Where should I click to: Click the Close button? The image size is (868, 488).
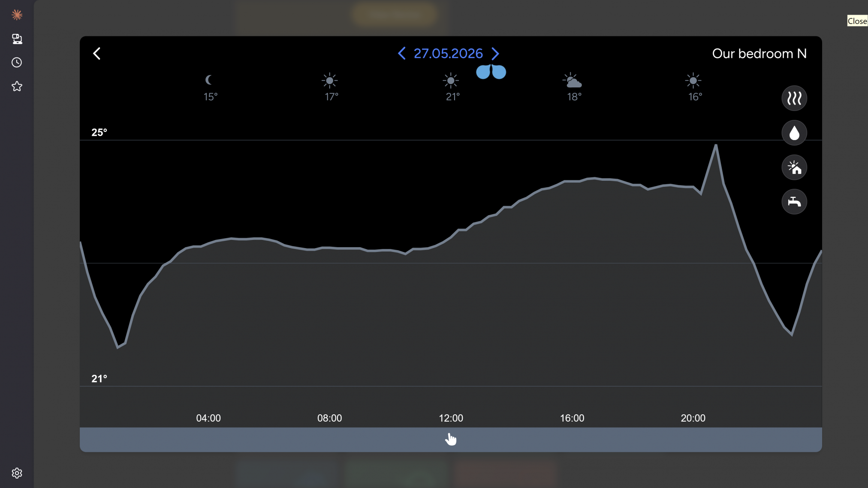[857, 21]
